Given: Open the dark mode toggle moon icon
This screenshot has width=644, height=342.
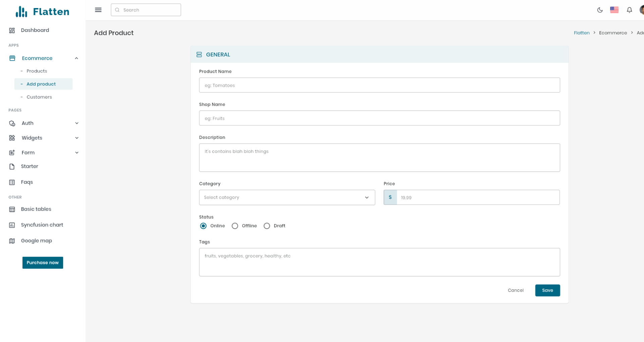Looking at the screenshot, I should pyautogui.click(x=600, y=10).
